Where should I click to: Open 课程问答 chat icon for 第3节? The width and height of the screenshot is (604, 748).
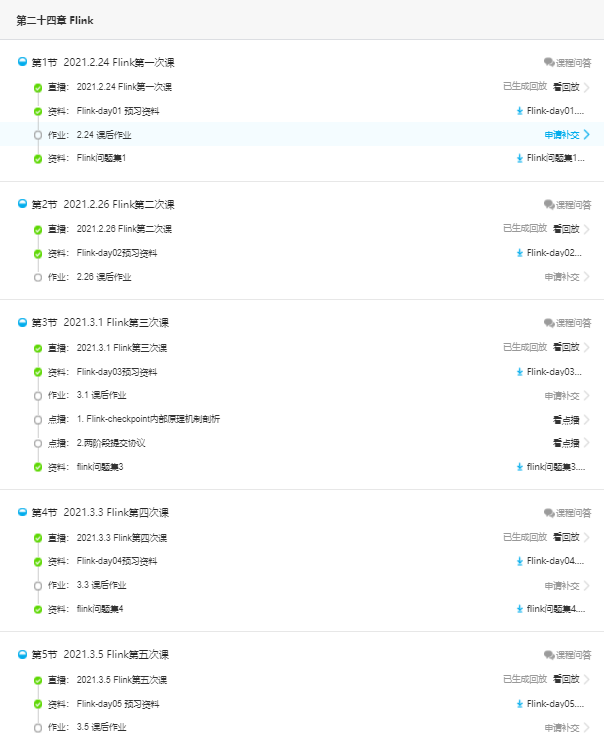(549, 322)
